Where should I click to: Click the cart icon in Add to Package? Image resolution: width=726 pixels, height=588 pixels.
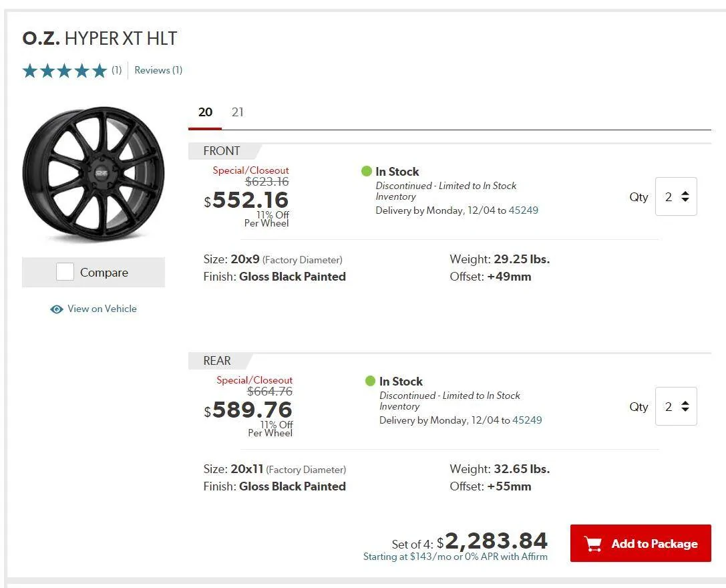click(593, 543)
